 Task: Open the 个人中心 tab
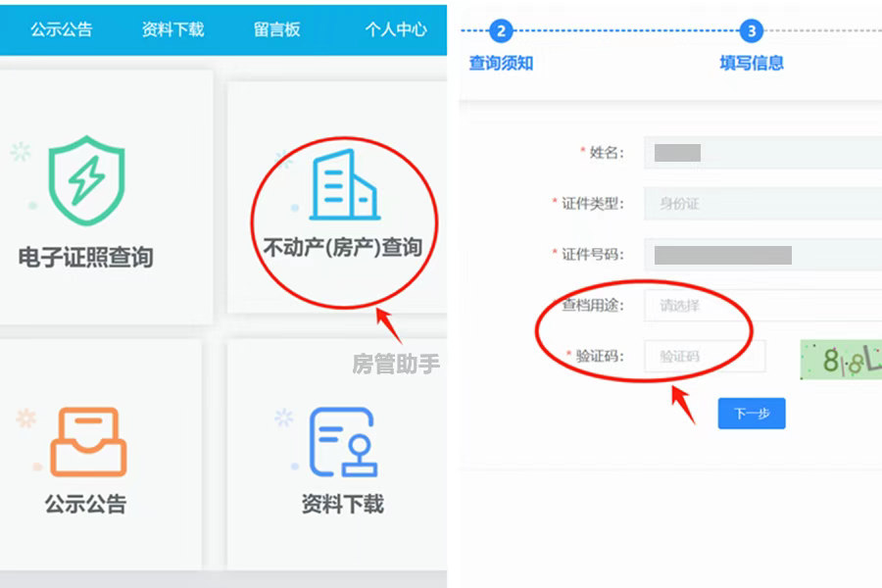(x=395, y=29)
